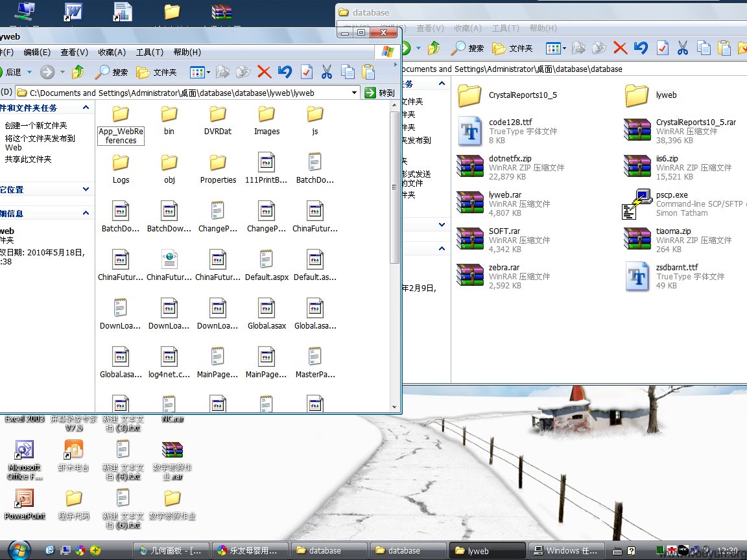Screen dimensions: 747x560
Task: Select the log4net.c... file
Action: [x=169, y=363]
